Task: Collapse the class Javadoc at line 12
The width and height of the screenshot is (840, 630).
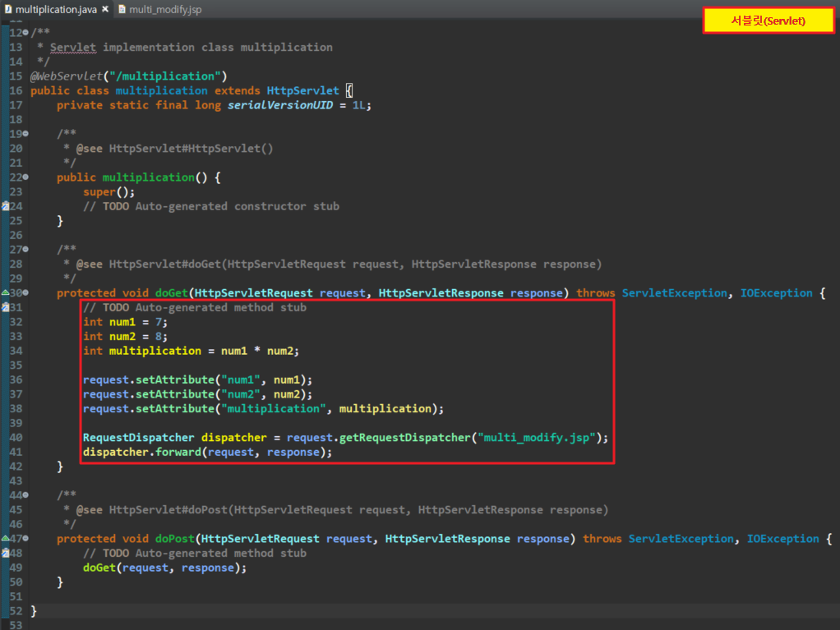Action: point(25,33)
